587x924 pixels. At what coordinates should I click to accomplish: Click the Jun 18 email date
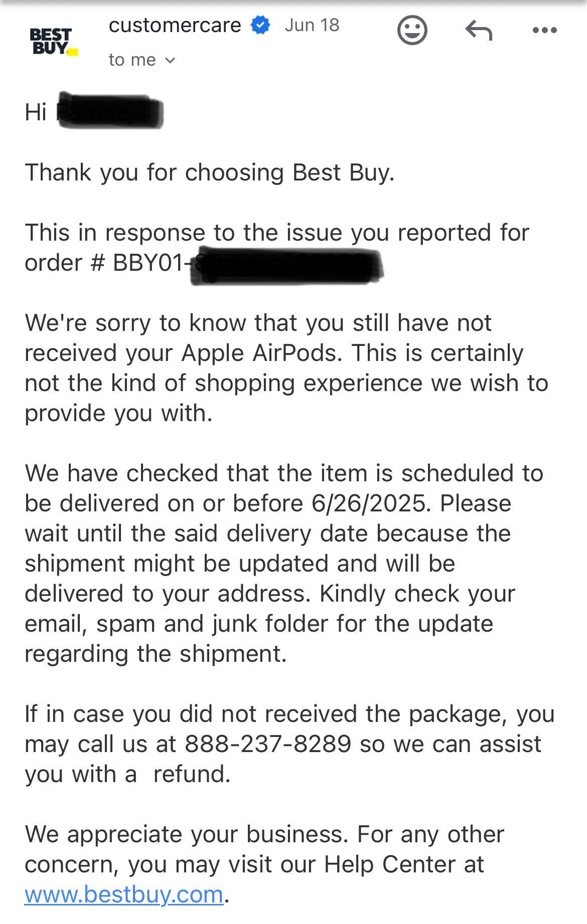pyautogui.click(x=312, y=25)
